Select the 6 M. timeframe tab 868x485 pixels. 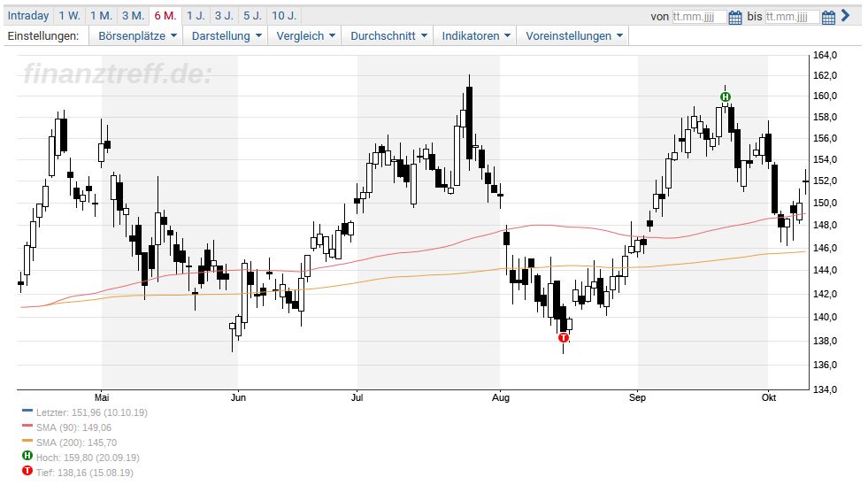pos(165,16)
